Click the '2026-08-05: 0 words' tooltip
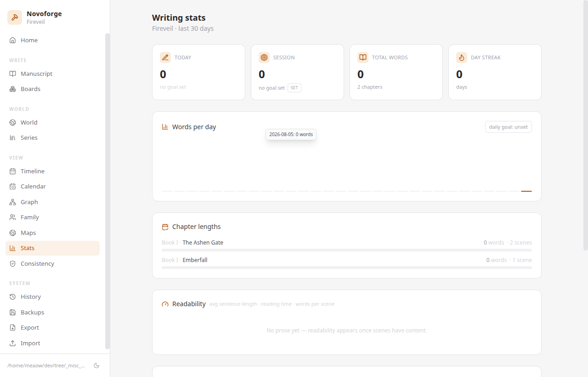Image resolution: width=588 pixels, height=377 pixels. [x=291, y=134]
